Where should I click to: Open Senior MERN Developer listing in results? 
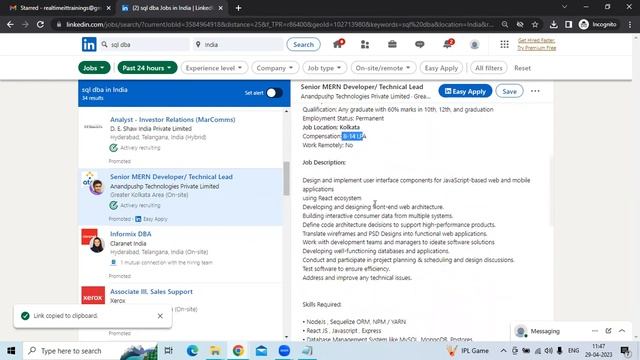171,177
